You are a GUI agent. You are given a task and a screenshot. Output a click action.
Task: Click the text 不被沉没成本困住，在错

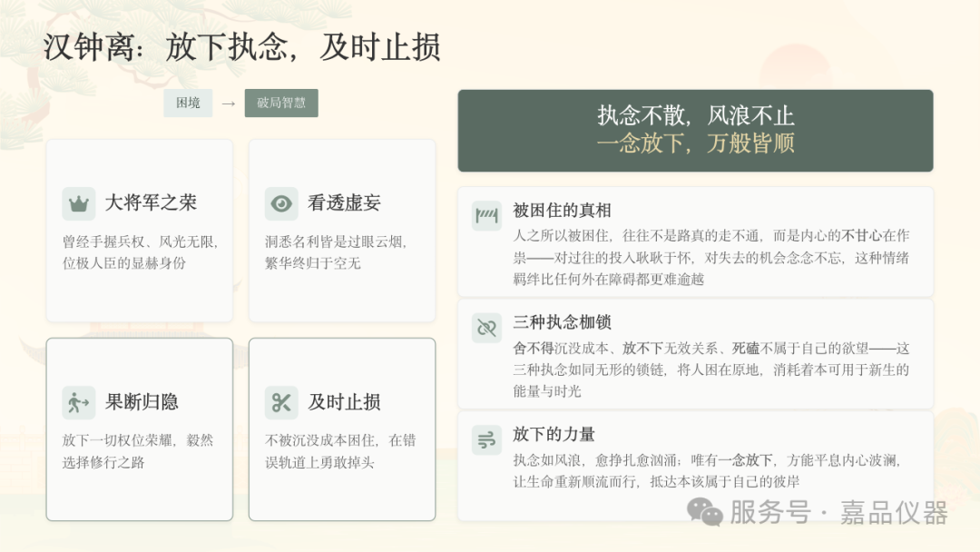tap(340, 440)
